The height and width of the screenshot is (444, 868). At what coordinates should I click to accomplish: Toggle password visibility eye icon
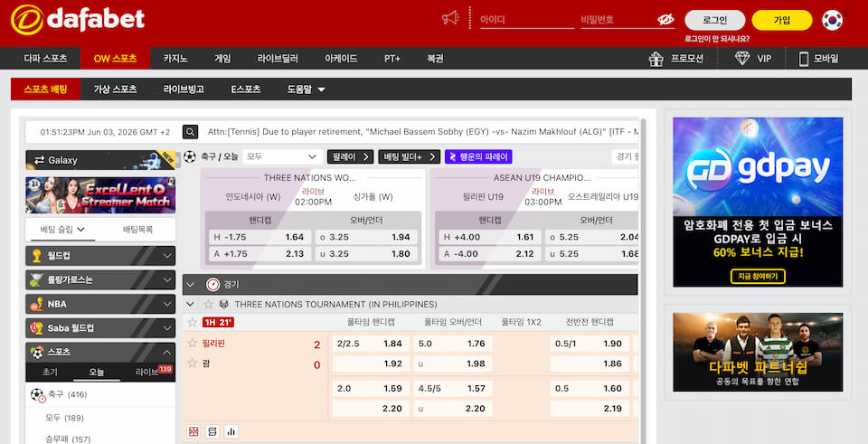tap(665, 19)
